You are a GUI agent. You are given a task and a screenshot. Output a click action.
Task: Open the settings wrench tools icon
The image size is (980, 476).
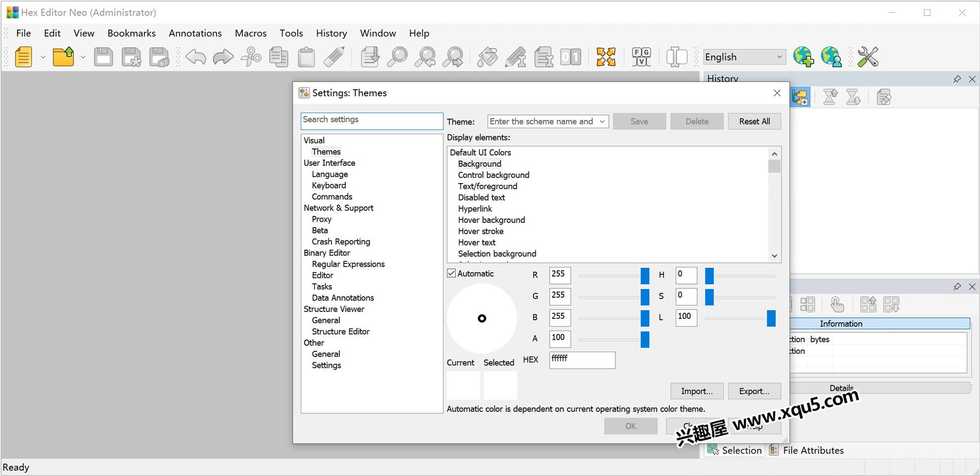868,57
